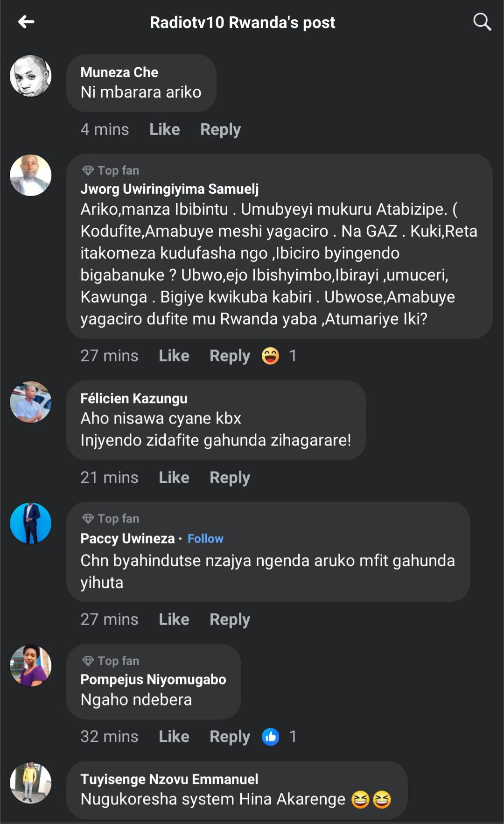Screen dimensions: 504x824
Task: Like Paccy Uwineza's comment
Action: tap(174, 620)
